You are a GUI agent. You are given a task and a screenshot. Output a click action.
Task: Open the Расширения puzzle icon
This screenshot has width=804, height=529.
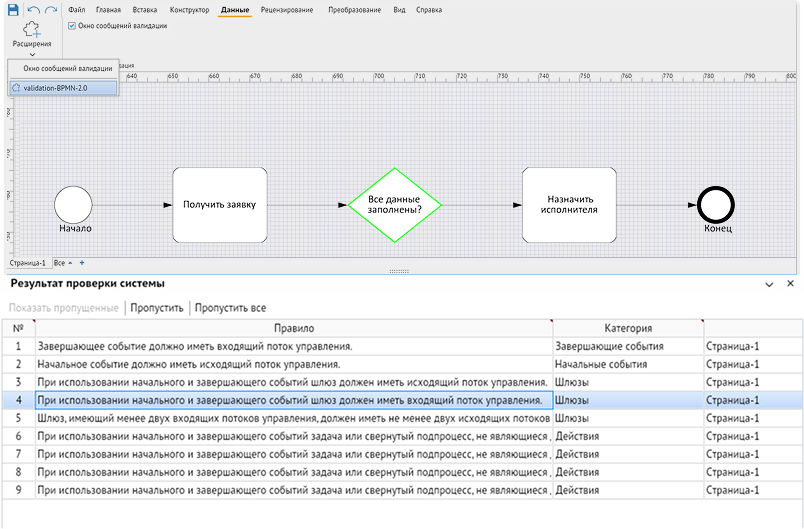click(x=32, y=30)
